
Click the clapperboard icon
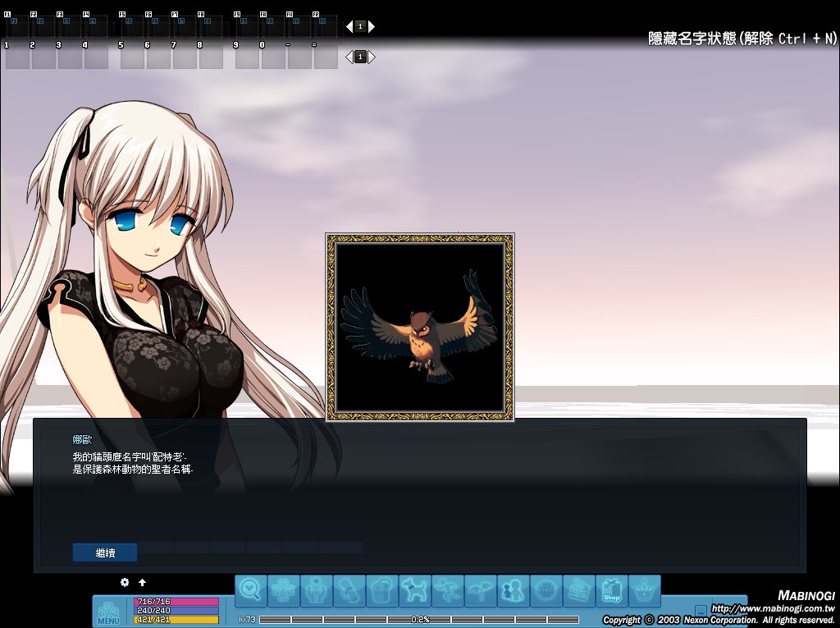click(579, 590)
